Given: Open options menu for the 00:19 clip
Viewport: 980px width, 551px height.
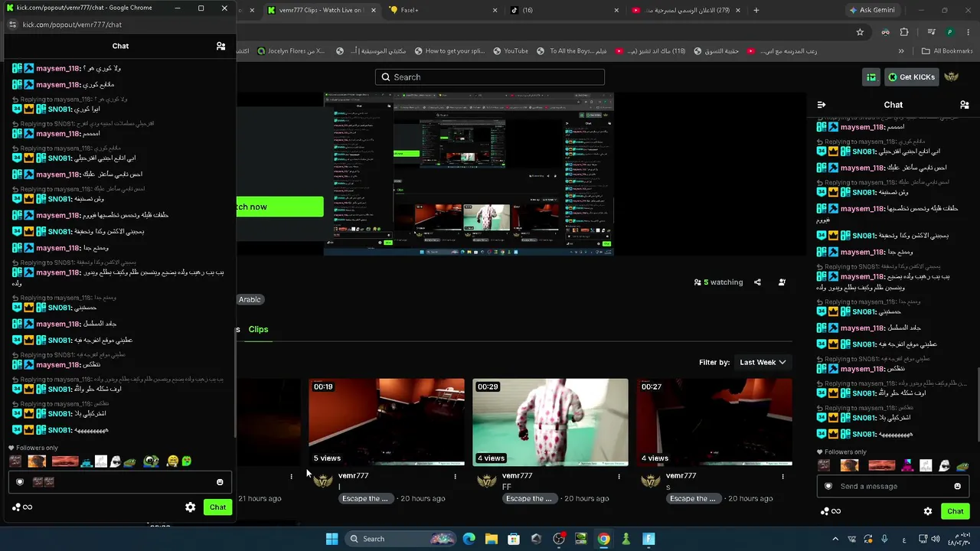Looking at the screenshot, I should (455, 476).
